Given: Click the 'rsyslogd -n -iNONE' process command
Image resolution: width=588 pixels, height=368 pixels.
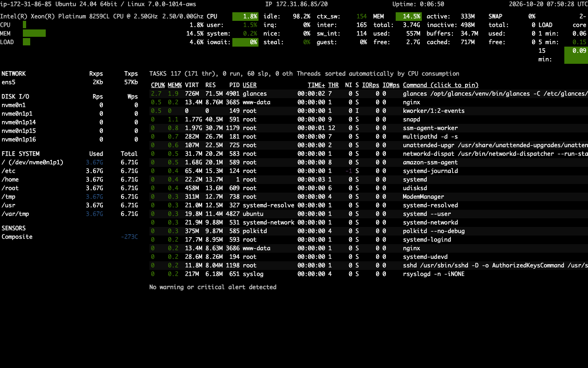Looking at the screenshot, I should (x=434, y=274).
